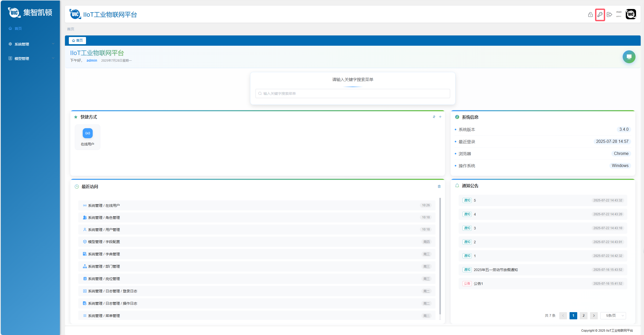
Task: Select 首页 in the left sidebar
Action: click(x=18, y=29)
